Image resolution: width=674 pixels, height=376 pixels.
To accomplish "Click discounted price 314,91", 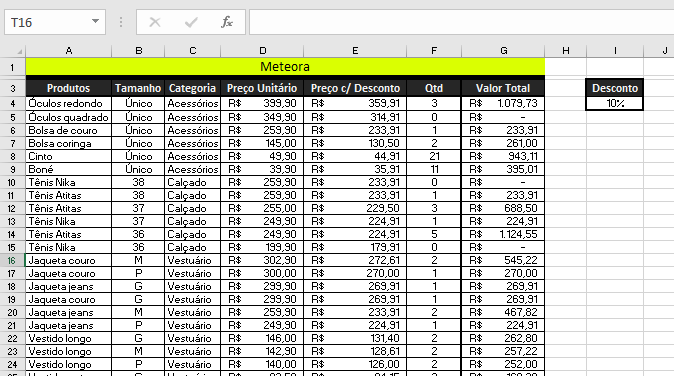I will [355, 117].
